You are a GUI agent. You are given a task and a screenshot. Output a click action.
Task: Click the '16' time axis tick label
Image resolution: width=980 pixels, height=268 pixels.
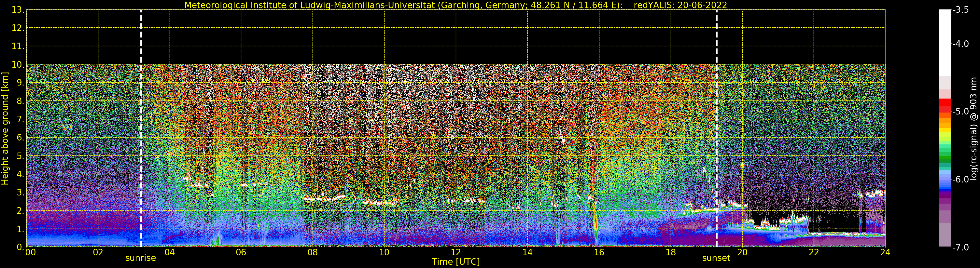click(599, 252)
